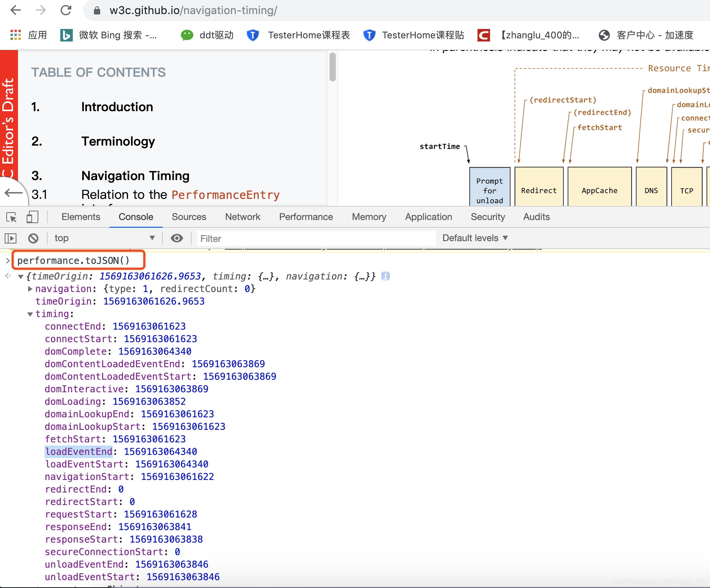Toggle the device toolbar icon
Viewport: 710px width, 588px height.
(x=32, y=217)
